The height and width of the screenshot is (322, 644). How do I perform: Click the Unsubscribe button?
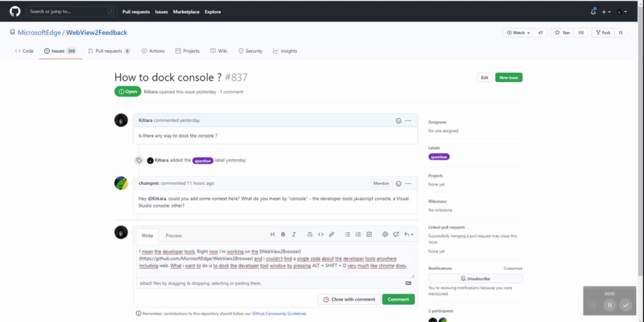[475, 278]
